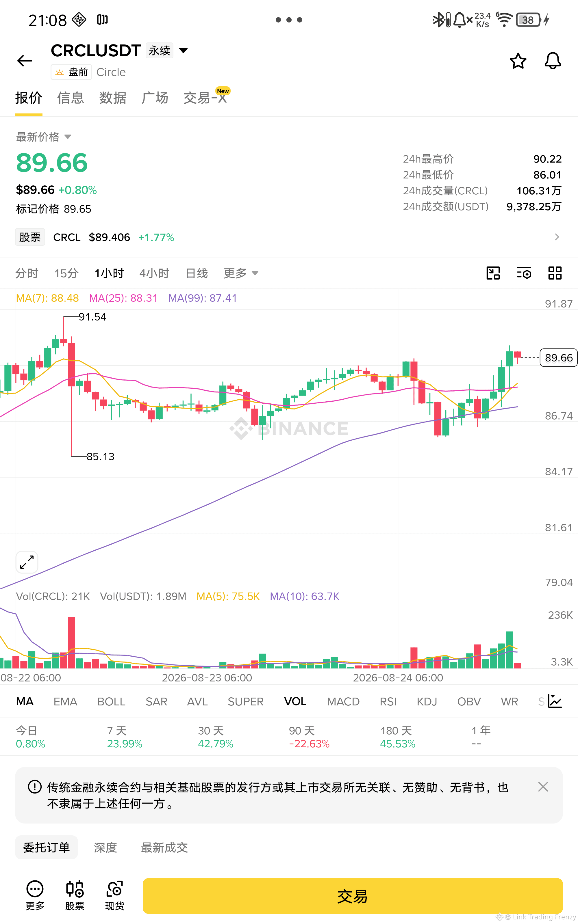Toggle the KDJ sub-indicator
578x924 pixels.
click(427, 701)
